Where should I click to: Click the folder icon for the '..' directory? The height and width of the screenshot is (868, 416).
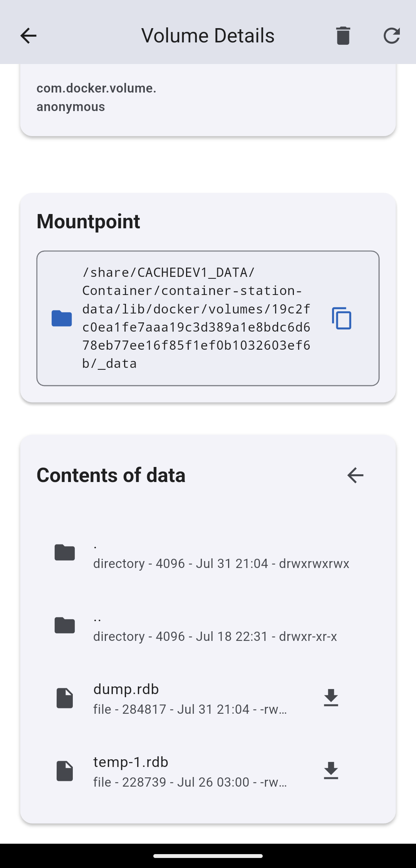65,625
